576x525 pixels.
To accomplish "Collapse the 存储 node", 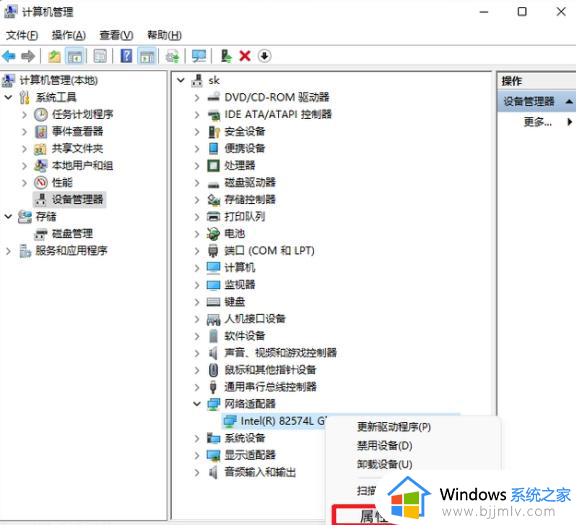I will pyautogui.click(x=8, y=216).
